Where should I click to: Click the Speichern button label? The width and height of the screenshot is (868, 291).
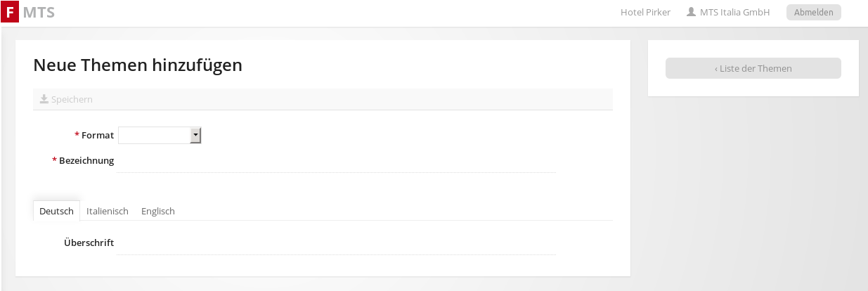coord(72,100)
